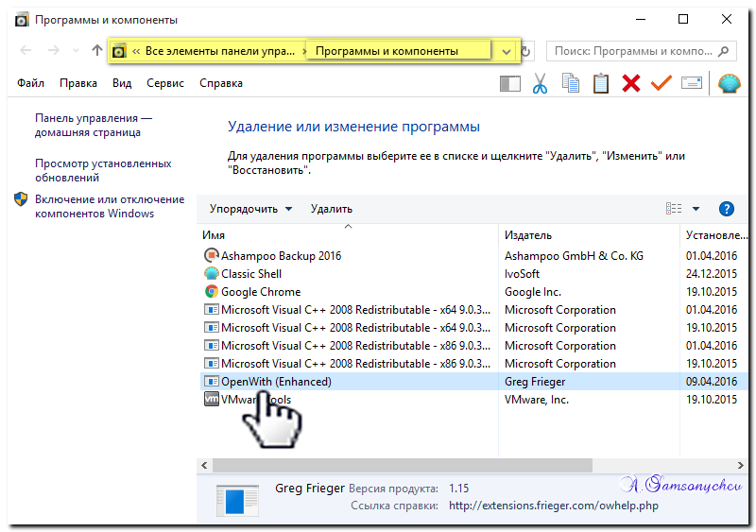The width and height of the screenshot is (756, 532).
Task: Select the Classic Shell entry
Action: pyautogui.click(x=251, y=273)
